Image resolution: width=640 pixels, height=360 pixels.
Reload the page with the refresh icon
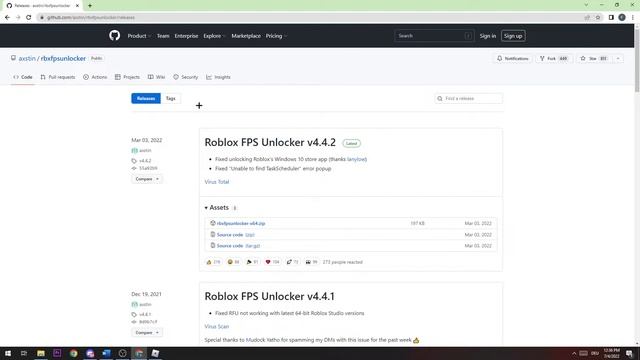29,18
